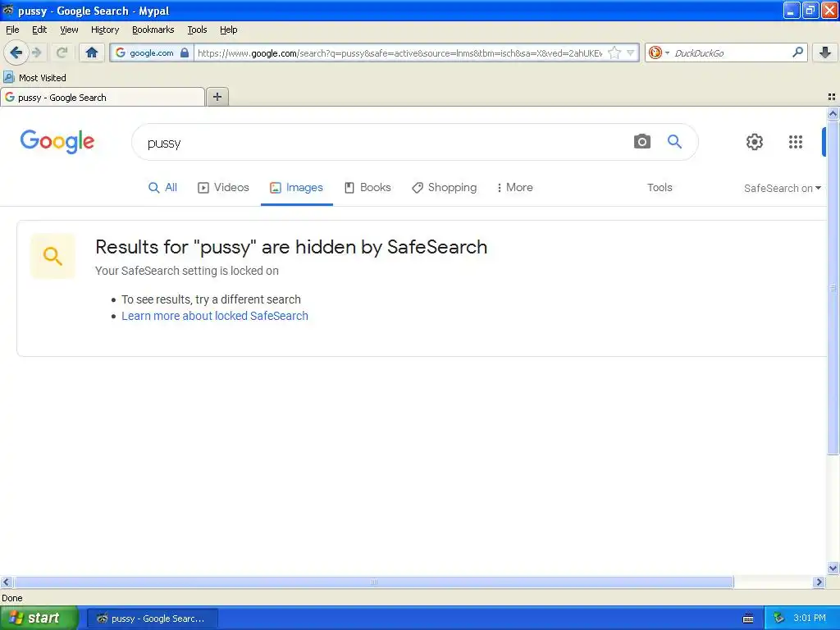This screenshot has width=840, height=630.
Task: Click the URL address bar
Action: (399, 52)
